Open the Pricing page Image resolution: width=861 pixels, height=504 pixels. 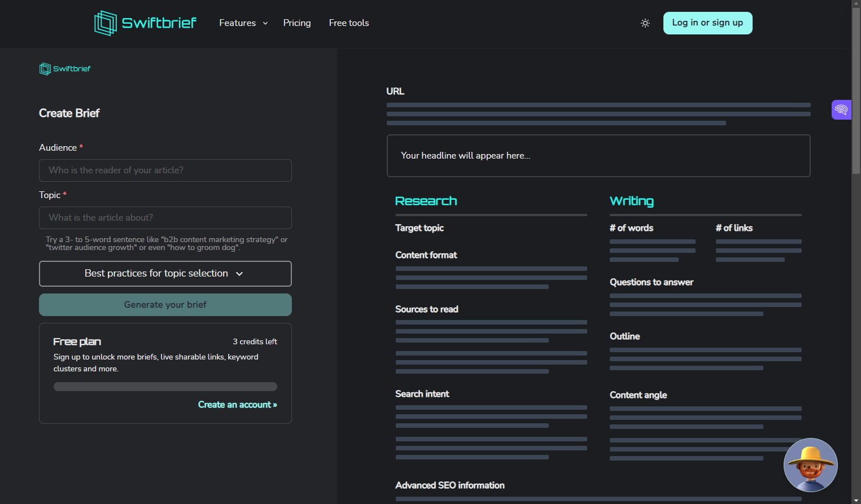click(x=297, y=23)
